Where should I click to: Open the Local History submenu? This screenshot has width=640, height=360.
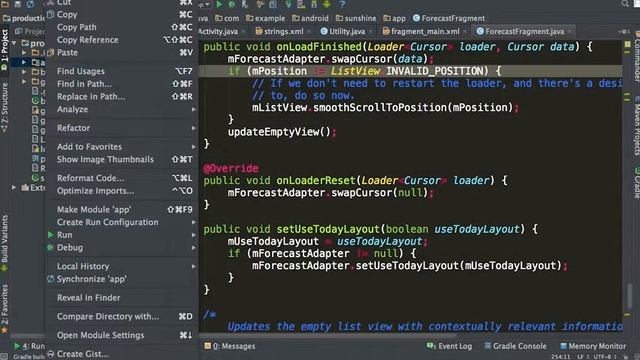[x=122, y=267]
